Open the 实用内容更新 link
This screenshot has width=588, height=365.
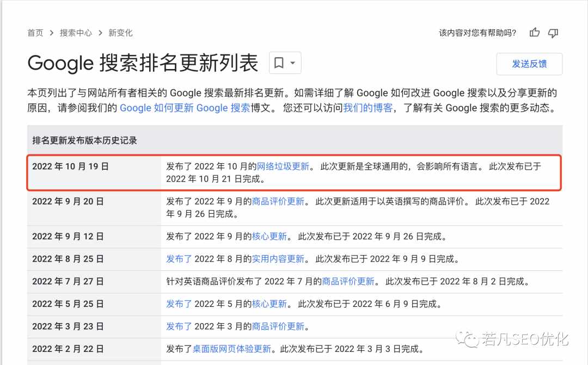point(278,259)
